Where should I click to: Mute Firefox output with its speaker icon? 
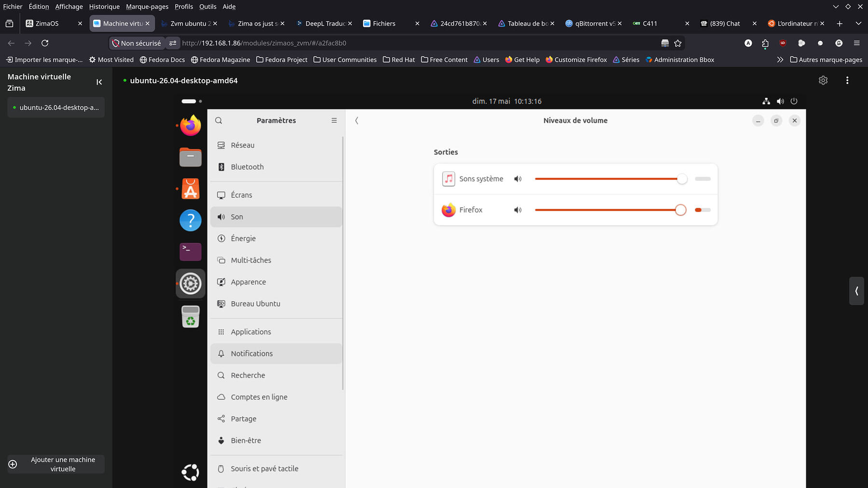518,210
